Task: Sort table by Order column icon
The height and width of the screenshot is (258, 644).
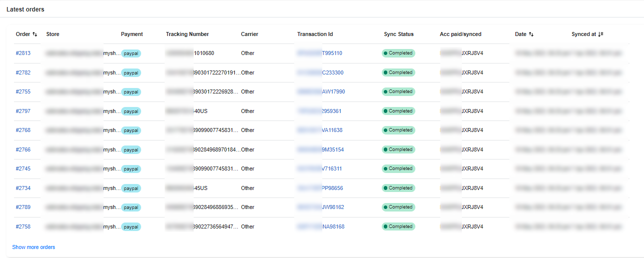Action: tap(35, 34)
